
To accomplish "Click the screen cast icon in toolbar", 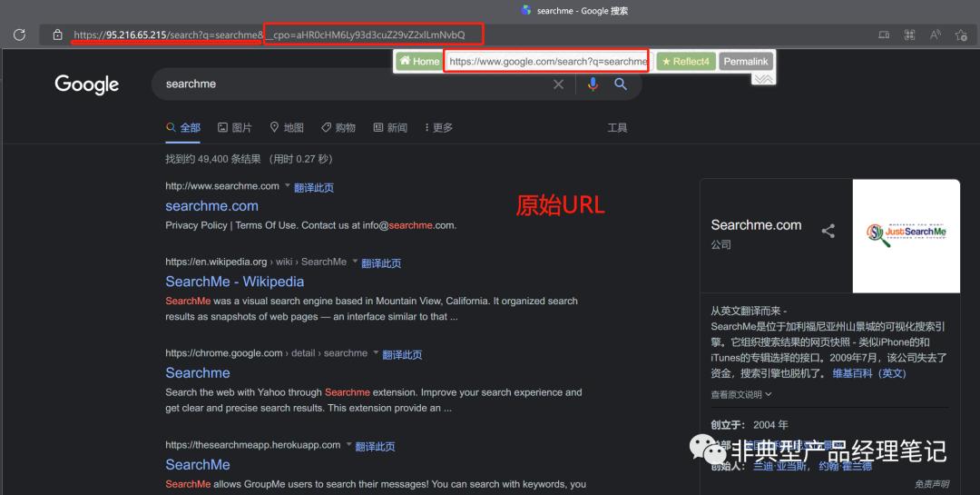I will (884, 35).
